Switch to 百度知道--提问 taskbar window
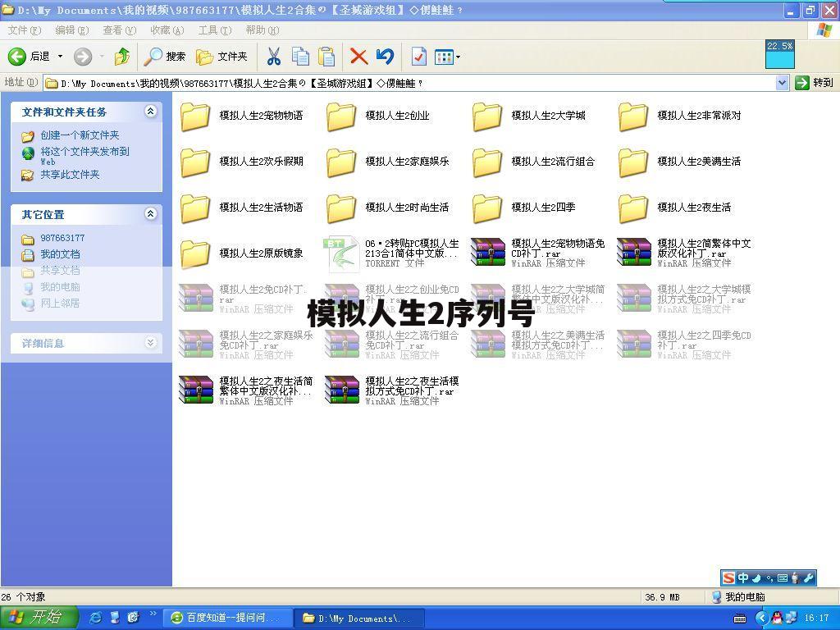 (227, 619)
